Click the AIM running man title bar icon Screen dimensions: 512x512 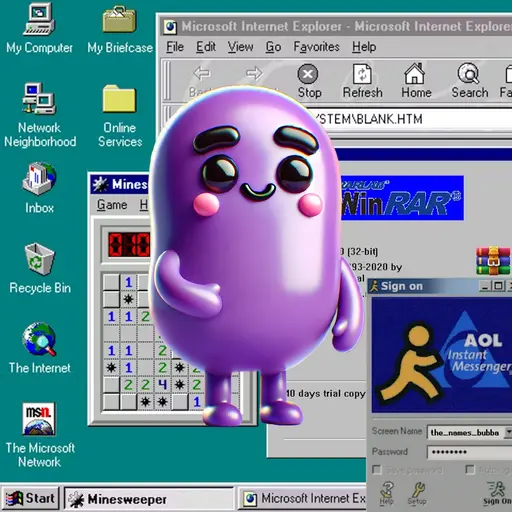coord(374,286)
